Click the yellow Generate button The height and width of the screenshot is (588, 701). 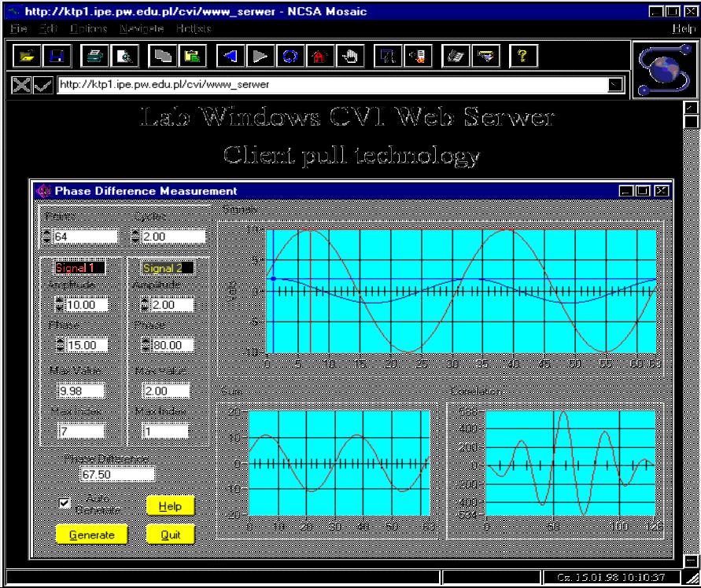tap(91, 535)
